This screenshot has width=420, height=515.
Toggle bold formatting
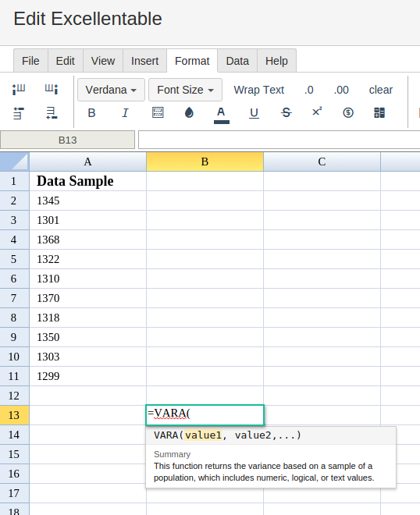click(91, 113)
